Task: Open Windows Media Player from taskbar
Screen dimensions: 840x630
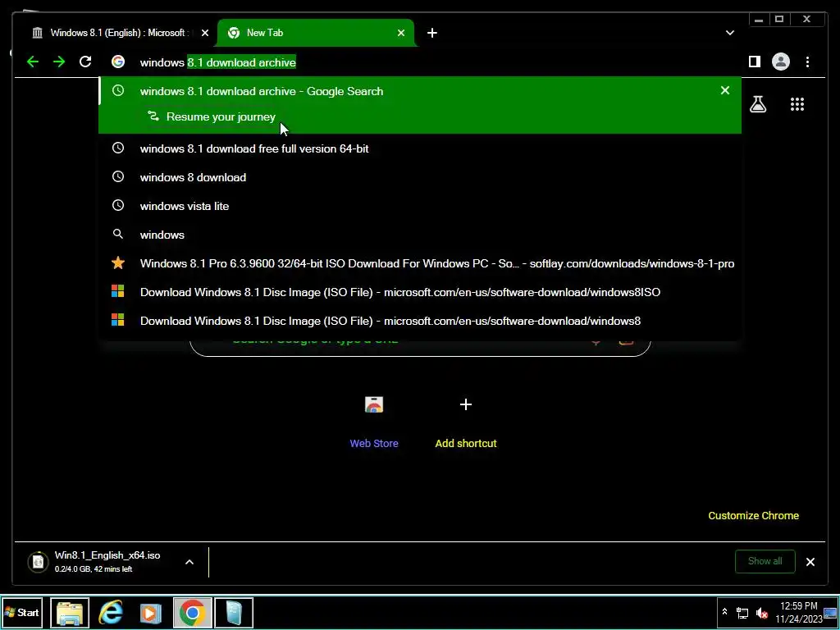Action: point(151,612)
